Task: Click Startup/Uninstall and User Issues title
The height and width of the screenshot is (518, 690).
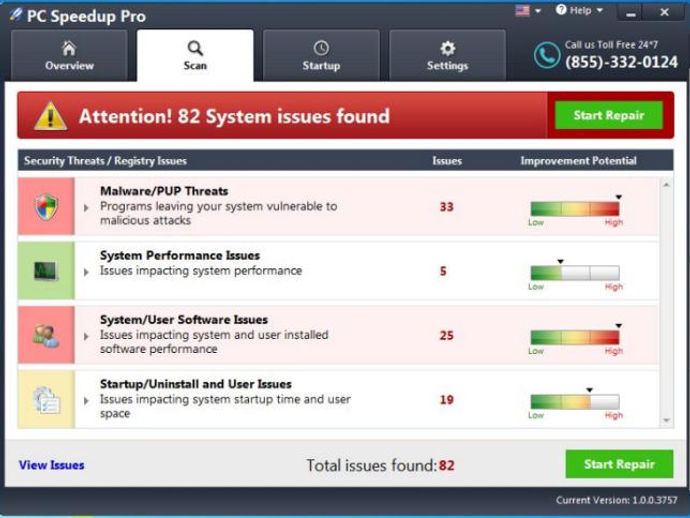Action: (x=196, y=384)
